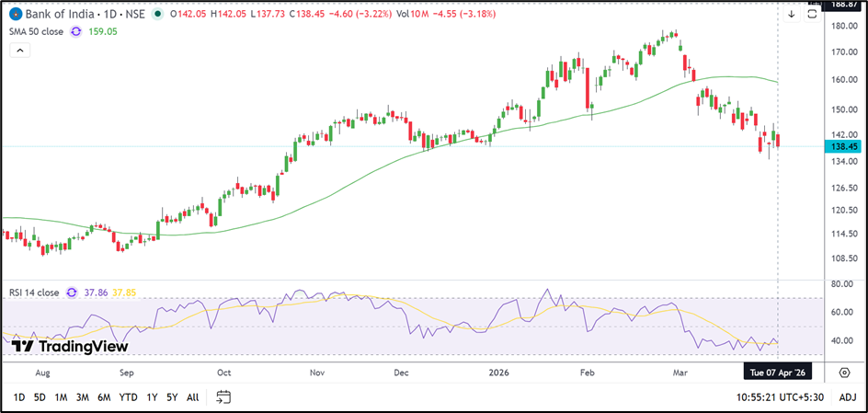Image resolution: width=868 pixels, height=413 pixels.
Task: Click the 138.45 current price label
Action: 843,146
